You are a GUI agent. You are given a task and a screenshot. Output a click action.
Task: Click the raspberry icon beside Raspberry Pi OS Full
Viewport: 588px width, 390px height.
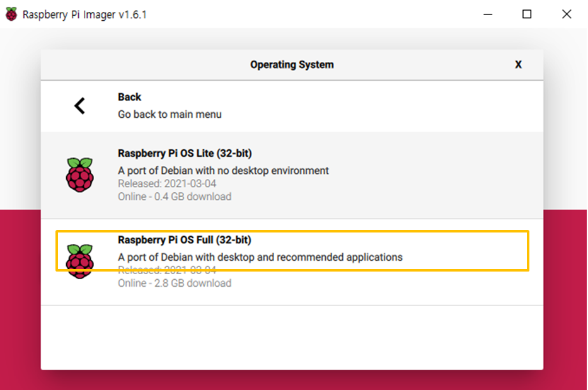pyautogui.click(x=80, y=261)
